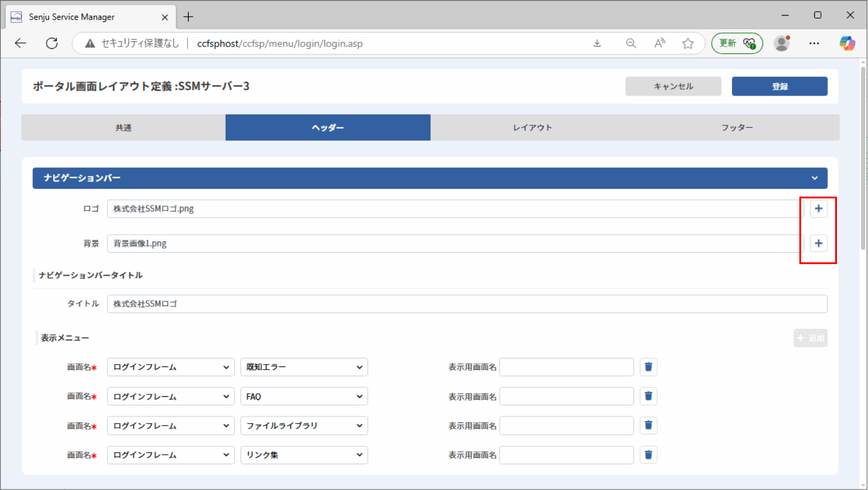Open the browser profile avatar
Viewport: 868px width, 490px height.
pos(781,43)
